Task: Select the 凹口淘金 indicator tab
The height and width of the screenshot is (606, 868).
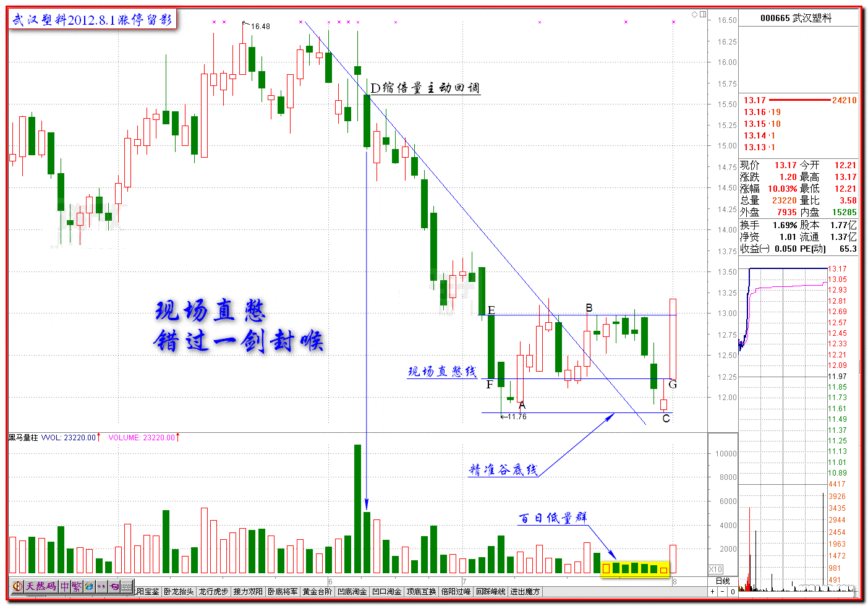Action: click(386, 592)
